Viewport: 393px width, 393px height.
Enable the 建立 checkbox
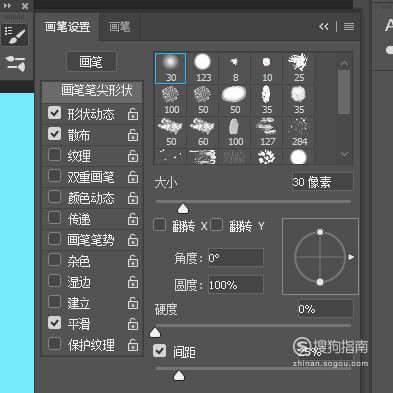(x=54, y=302)
